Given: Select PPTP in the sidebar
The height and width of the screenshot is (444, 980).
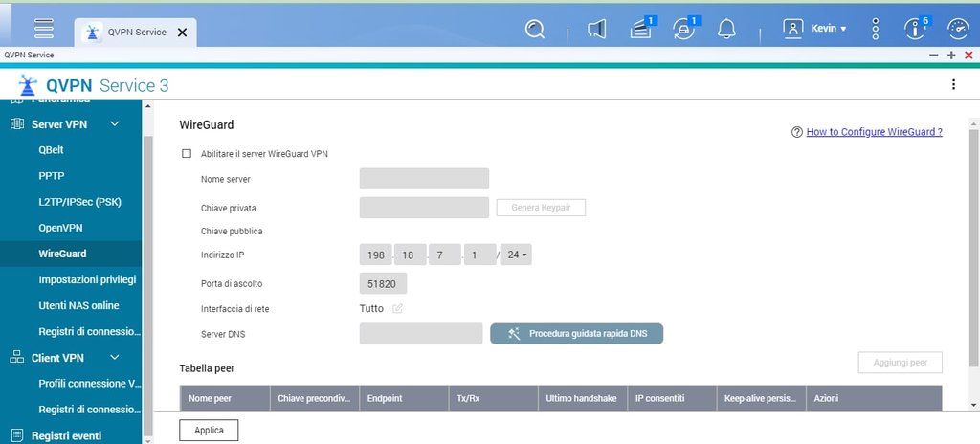Looking at the screenshot, I should (52, 176).
